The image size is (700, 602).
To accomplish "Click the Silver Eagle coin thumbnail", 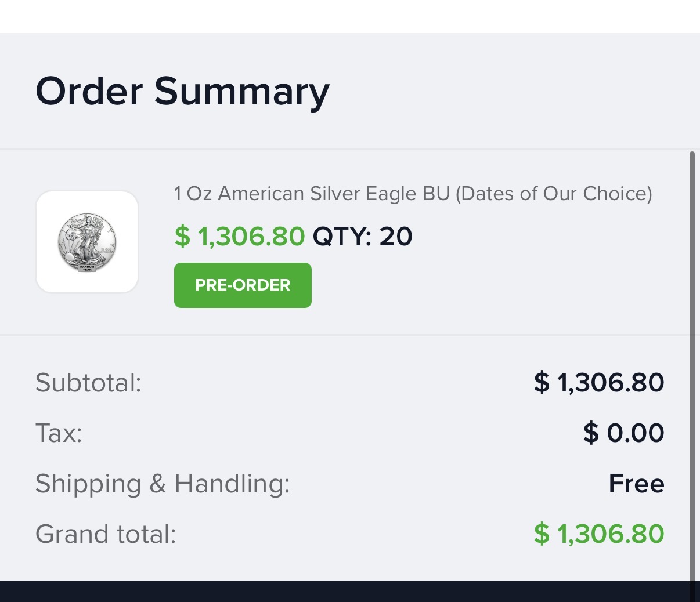I will tap(87, 242).
